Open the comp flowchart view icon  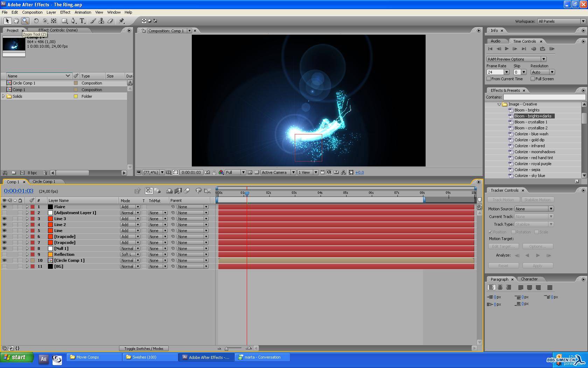[343, 172]
